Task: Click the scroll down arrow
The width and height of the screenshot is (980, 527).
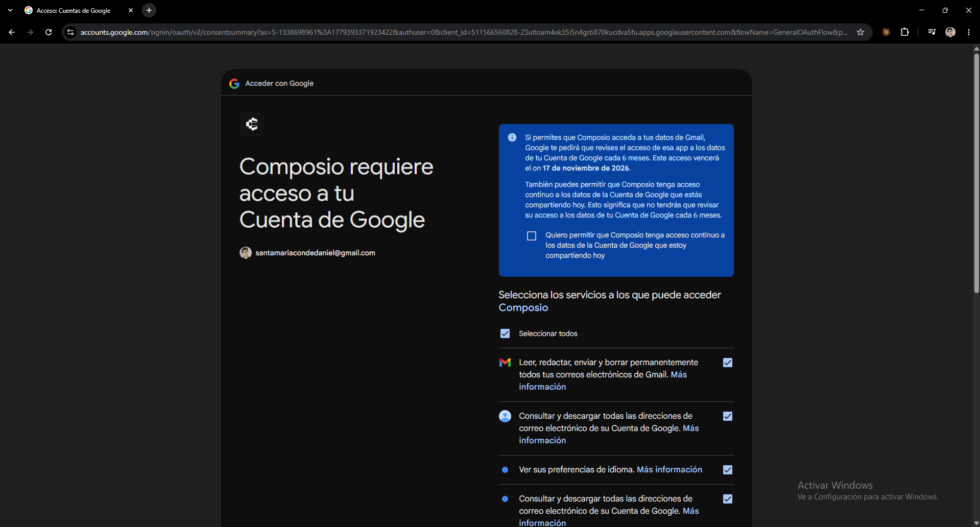Action: pos(976,523)
